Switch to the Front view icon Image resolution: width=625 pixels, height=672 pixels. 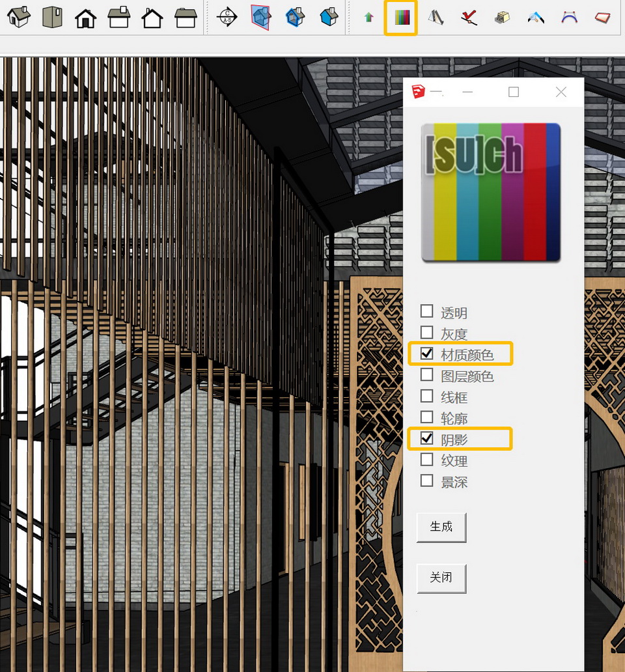85,18
